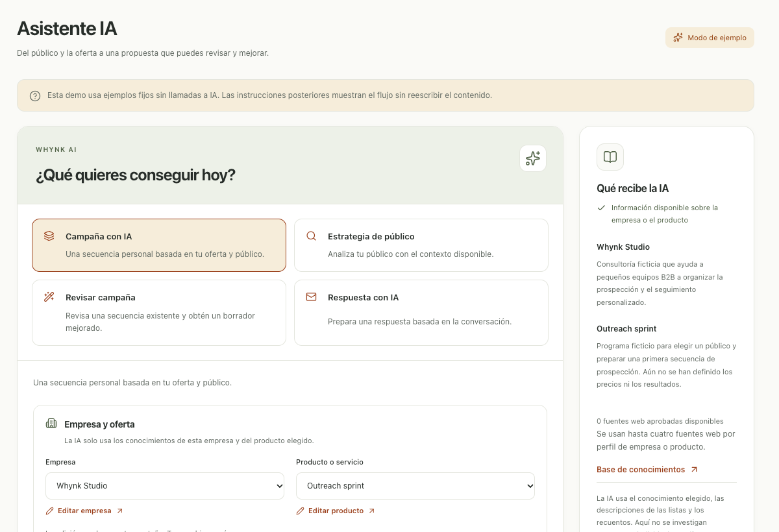The height and width of the screenshot is (532, 779).
Task: Open the Empresa dropdown showing Whynk Studio
Action: coord(165,486)
